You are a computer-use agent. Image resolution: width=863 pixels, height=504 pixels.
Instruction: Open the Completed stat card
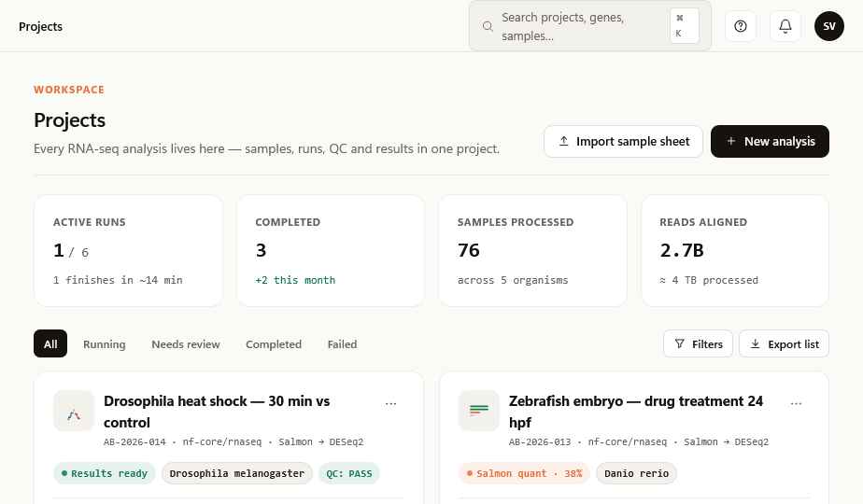[x=331, y=251]
